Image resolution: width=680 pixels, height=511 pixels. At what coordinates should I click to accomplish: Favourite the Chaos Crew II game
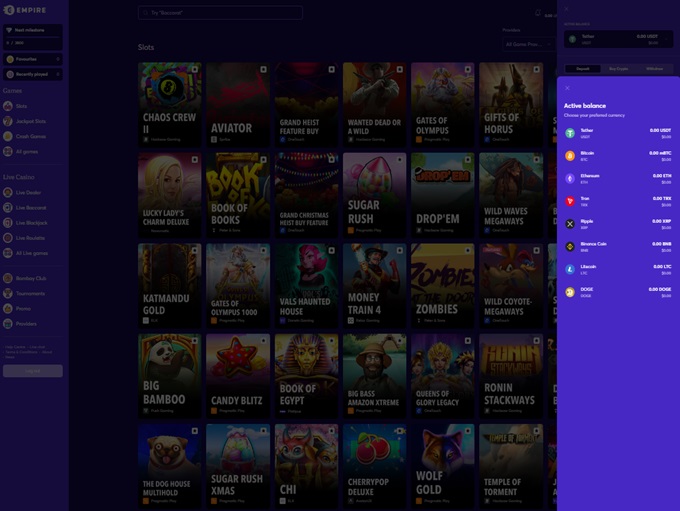195,70
